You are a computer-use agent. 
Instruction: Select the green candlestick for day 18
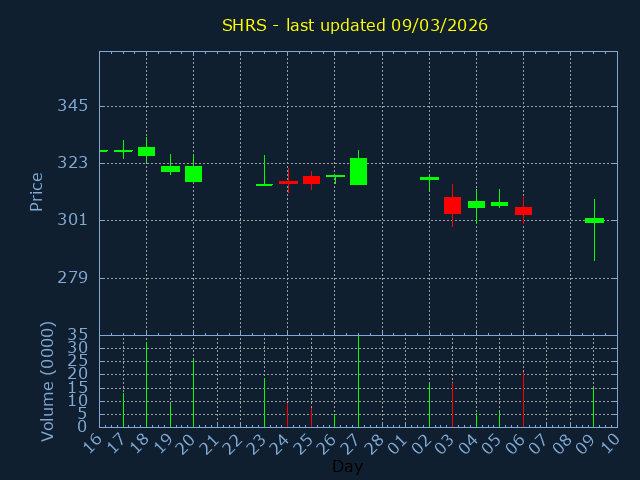click(x=147, y=151)
